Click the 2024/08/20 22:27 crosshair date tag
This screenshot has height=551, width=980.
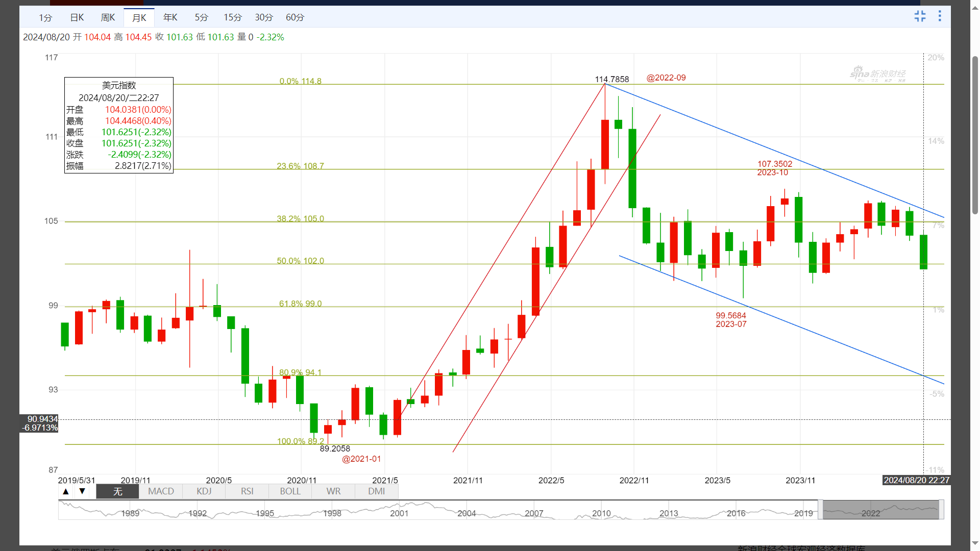click(x=916, y=480)
